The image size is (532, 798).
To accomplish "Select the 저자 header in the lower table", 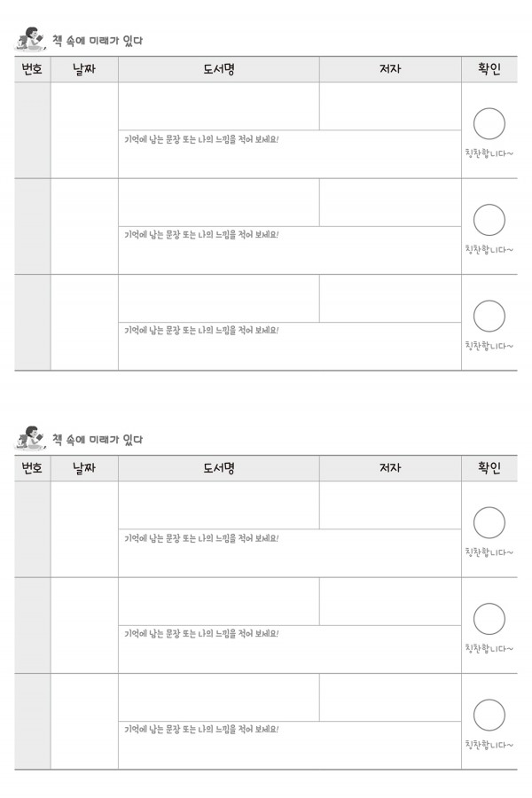I will point(390,468).
